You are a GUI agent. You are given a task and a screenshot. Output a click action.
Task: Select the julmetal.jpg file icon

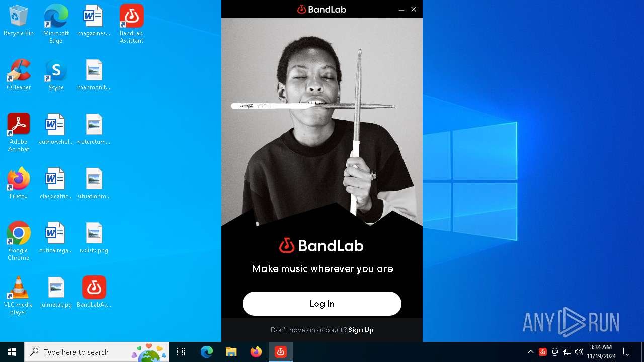point(56,293)
